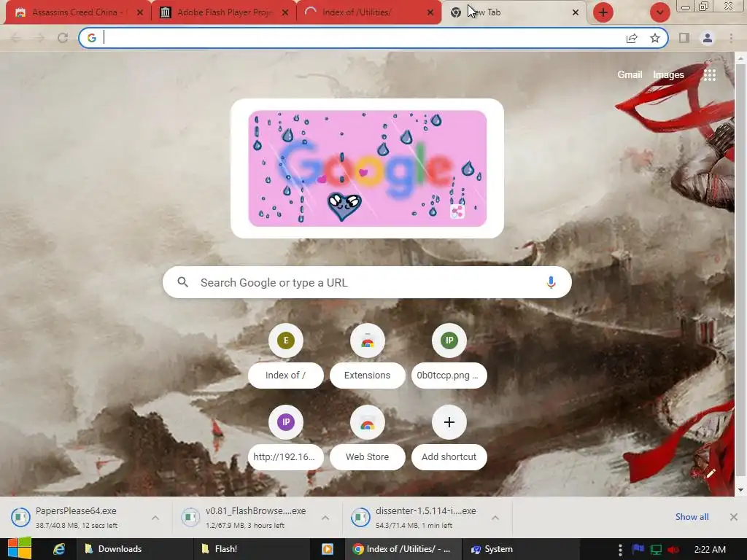The image size is (747, 560).
Task: Click the network tray icon
Action: (x=656, y=550)
